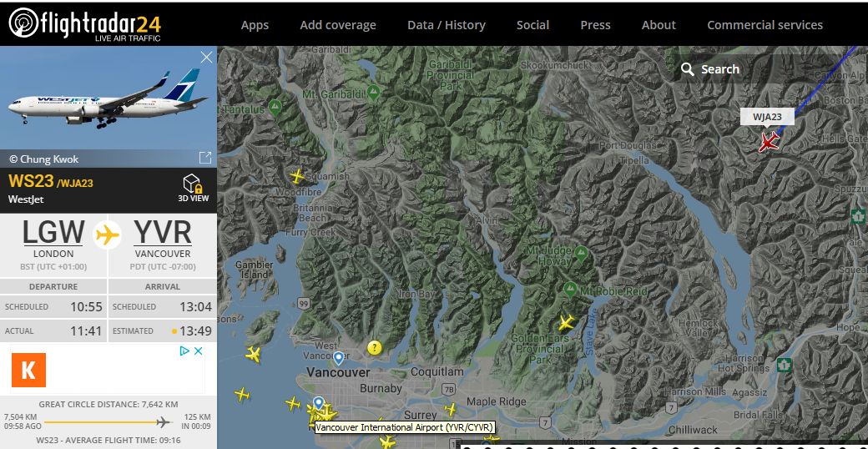Click the WestJet aircraft photo
868x449 pixels.
click(x=108, y=98)
